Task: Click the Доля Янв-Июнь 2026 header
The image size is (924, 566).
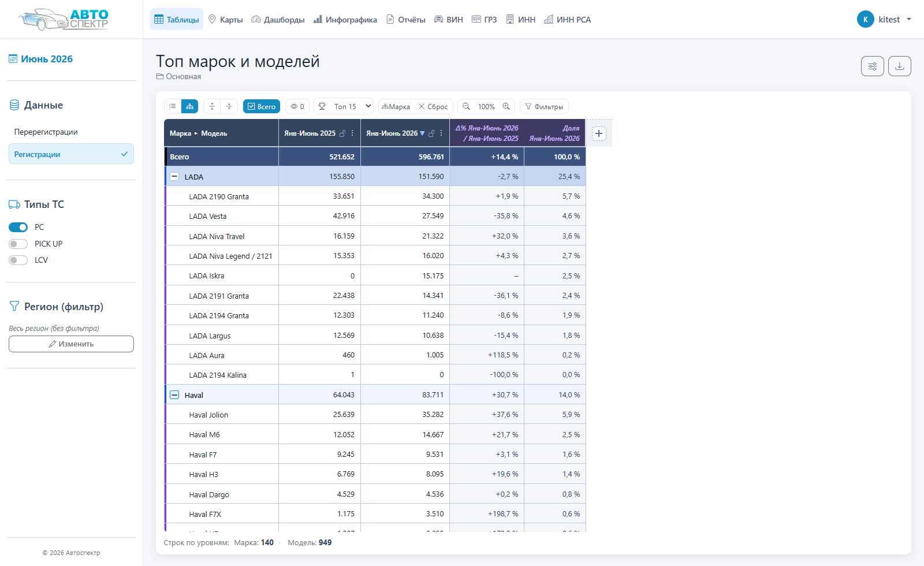Action: pyautogui.click(x=554, y=133)
